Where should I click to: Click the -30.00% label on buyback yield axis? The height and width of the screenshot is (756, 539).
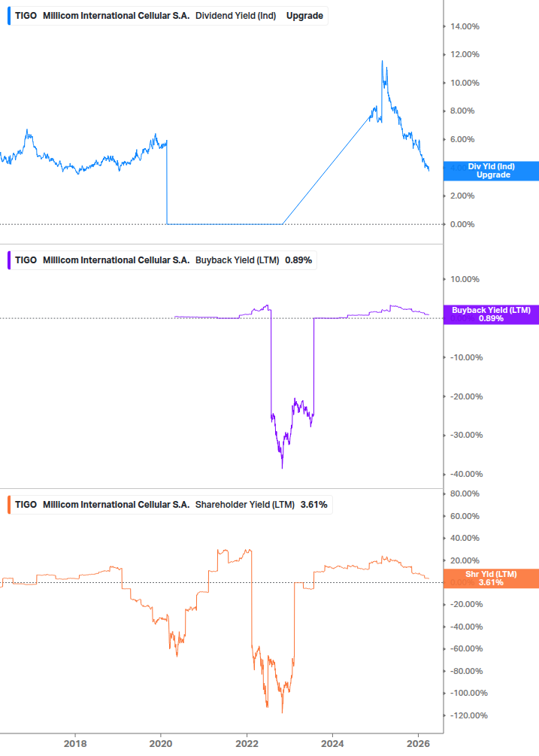466,435
